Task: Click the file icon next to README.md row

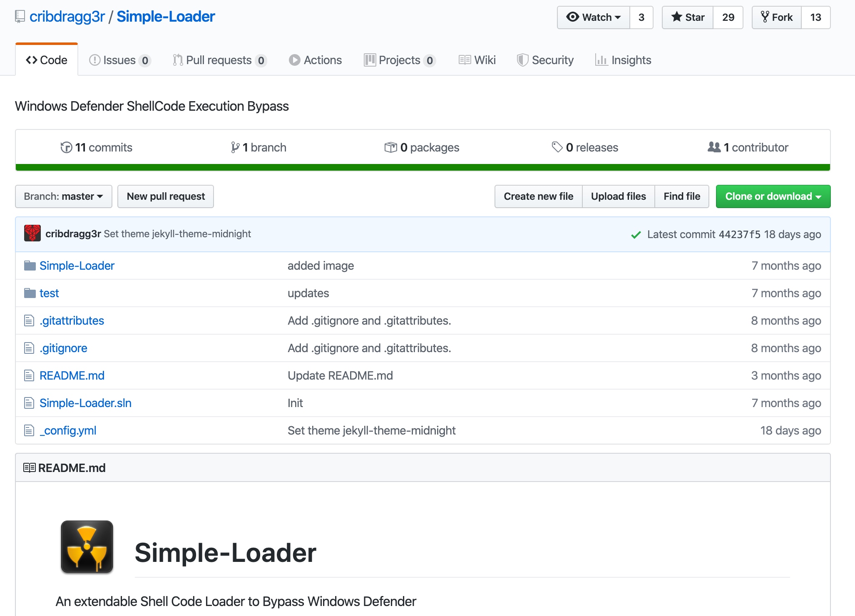Action: click(x=29, y=375)
